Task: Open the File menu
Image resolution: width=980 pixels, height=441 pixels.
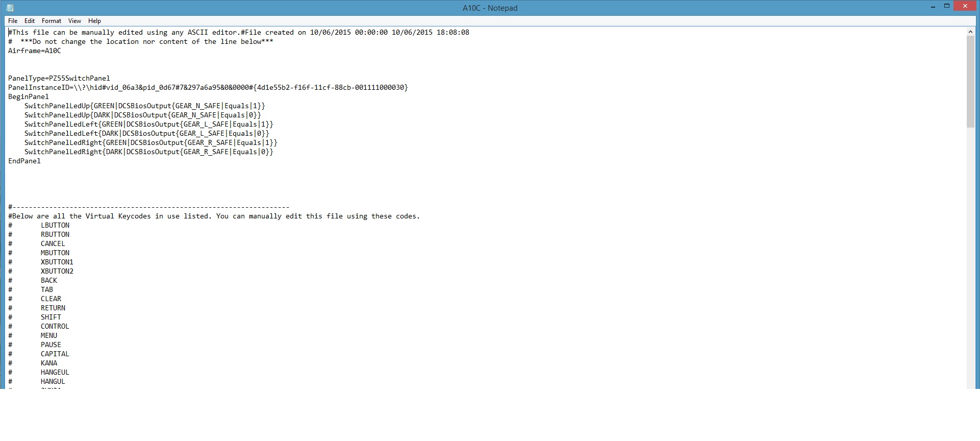Action: [13, 21]
